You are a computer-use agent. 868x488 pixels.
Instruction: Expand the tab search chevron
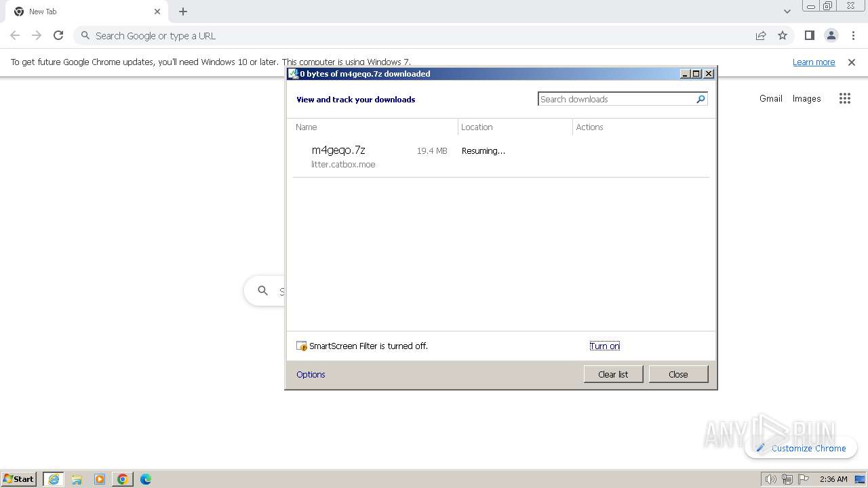[x=787, y=12]
